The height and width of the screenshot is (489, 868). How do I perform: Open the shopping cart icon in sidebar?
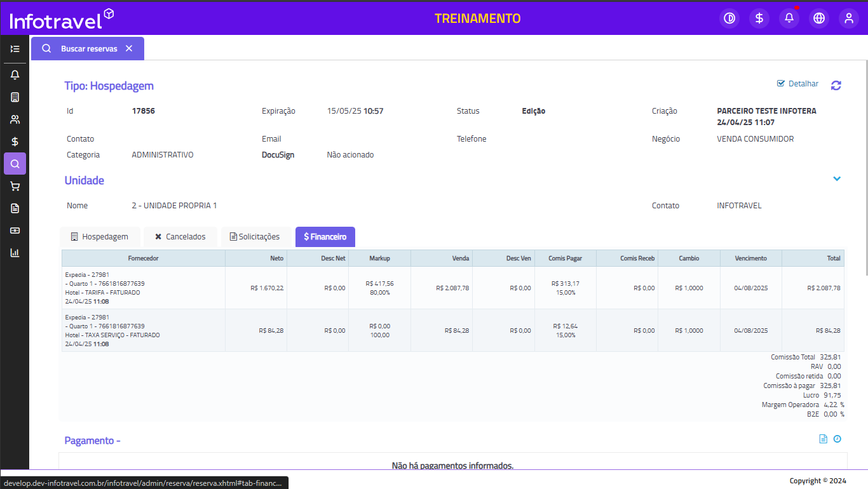coord(15,186)
